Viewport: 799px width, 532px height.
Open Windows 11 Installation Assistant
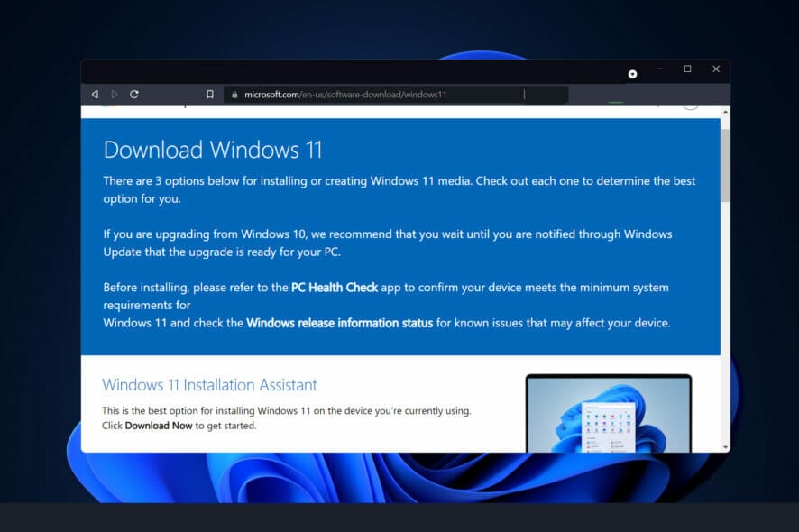[209, 385]
